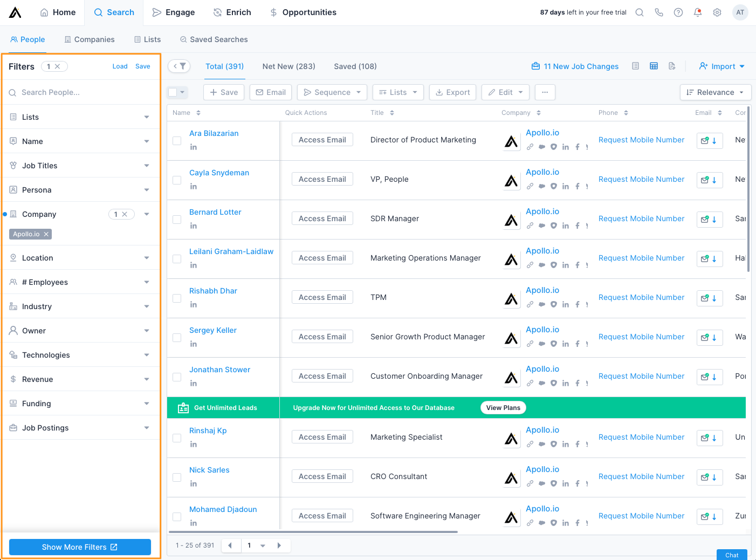The height and width of the screenshot is (560, 756).
Task: Open the Chat widget
Action: (x=732, y=555)
